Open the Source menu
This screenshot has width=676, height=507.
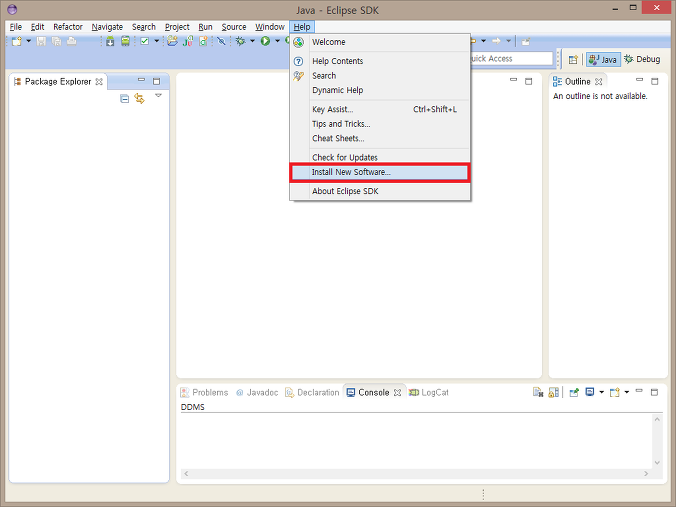point(234,27)
